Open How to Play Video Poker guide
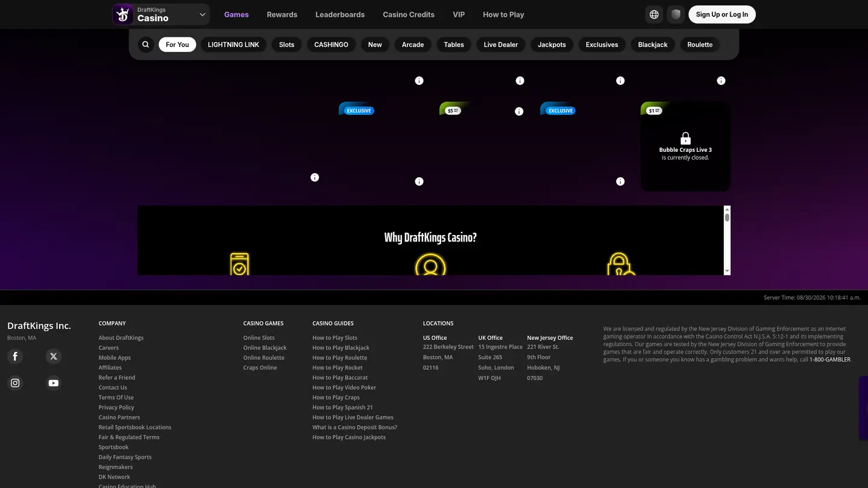This screenshot has height=488, width=868. coord(344,387)
